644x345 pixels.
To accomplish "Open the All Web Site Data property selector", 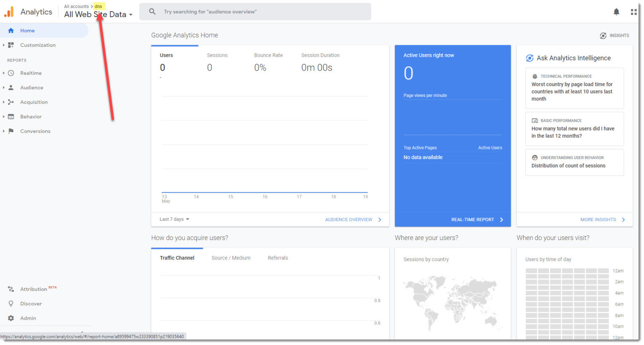I will click(98, 14).
